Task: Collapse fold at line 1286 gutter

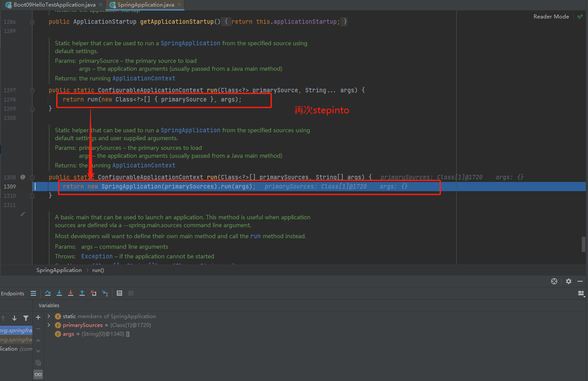Action: coord(32,22)
